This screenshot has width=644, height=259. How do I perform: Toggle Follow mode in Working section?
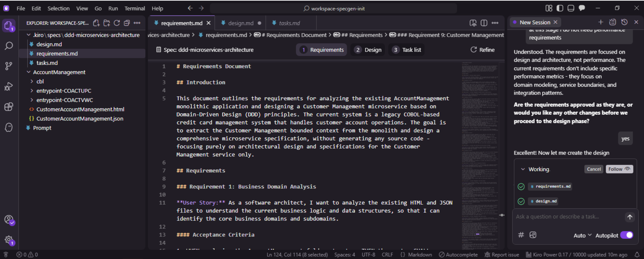click(x=619, y=169)
